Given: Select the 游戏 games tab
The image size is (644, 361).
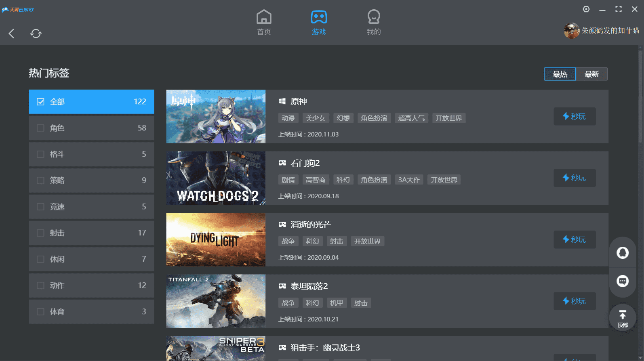Looking at the screenshot, I should [319, 23].
